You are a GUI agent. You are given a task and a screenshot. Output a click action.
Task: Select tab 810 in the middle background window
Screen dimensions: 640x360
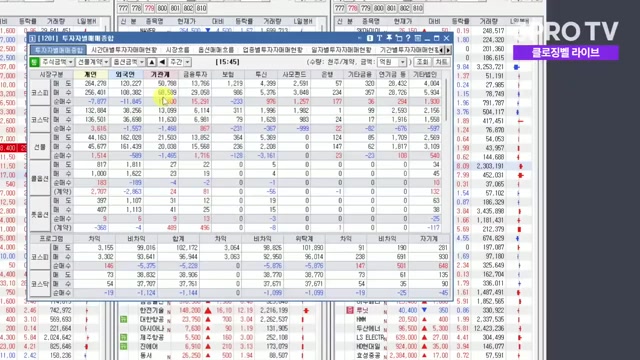point(201,8)
